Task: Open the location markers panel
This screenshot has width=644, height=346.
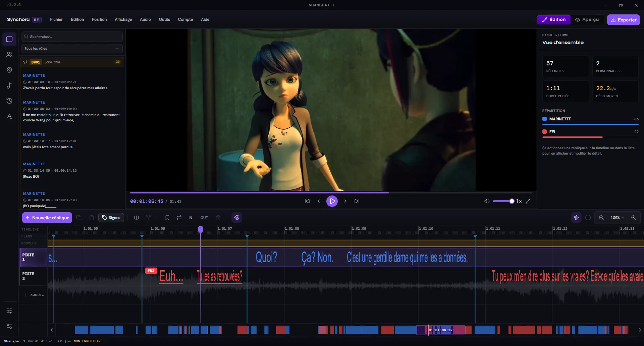Action: [9, 70]
